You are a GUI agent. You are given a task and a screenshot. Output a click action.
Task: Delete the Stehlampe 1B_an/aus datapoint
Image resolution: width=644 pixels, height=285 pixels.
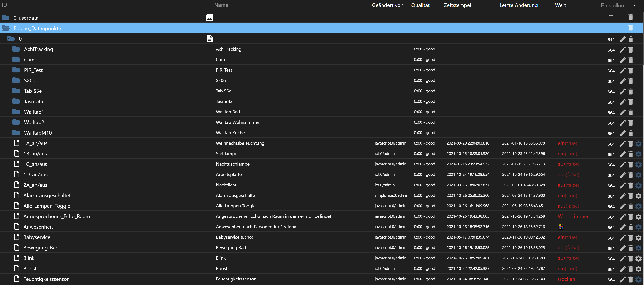tap(631, 154)
